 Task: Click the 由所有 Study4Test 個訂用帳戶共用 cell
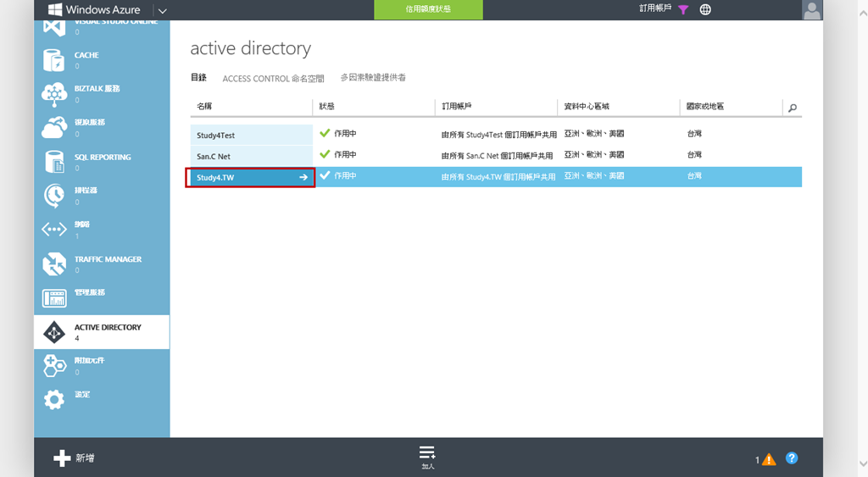[x=498, y=135]
